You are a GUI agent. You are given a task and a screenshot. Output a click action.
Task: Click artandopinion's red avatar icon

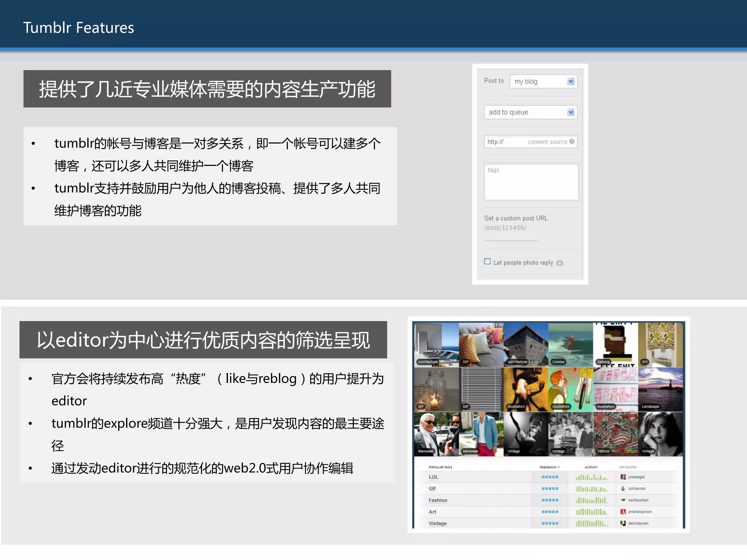[623, 512]
